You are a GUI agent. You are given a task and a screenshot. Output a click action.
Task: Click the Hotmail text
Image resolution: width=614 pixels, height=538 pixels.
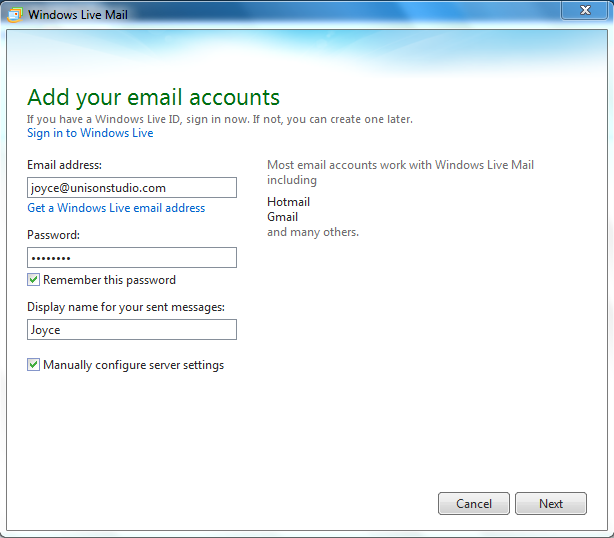click(x=289, y=202)
